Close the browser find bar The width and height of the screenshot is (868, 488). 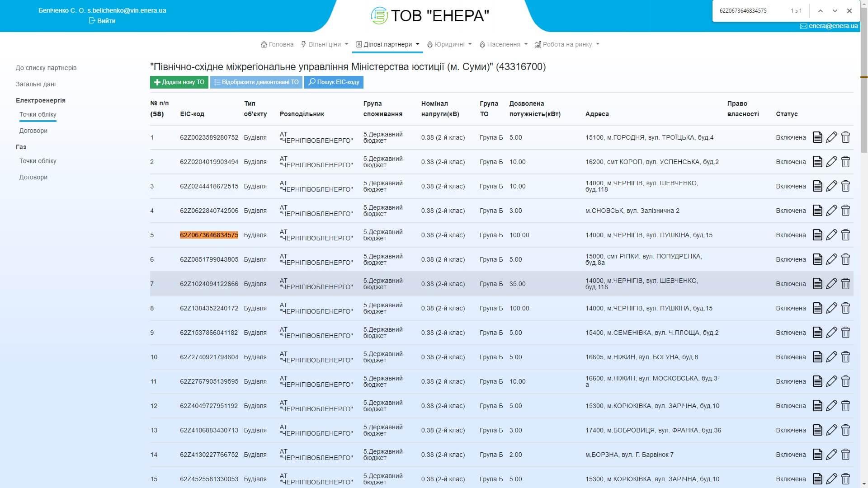[849, 11]
